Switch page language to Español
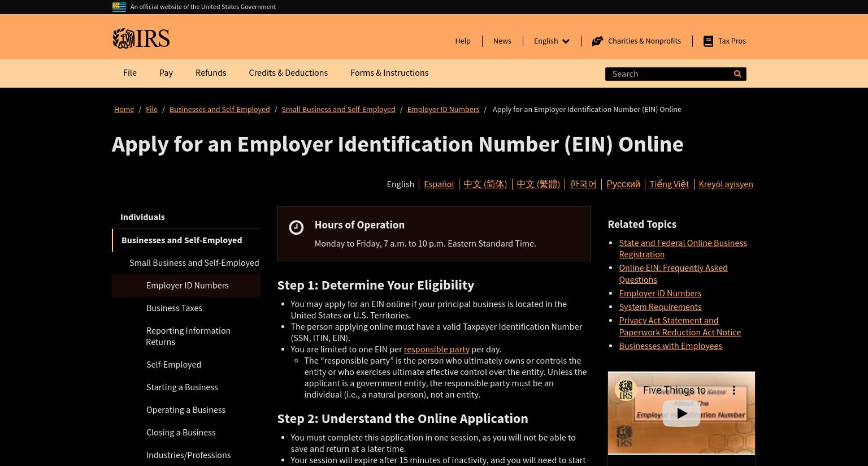 (x=439, y=184)
